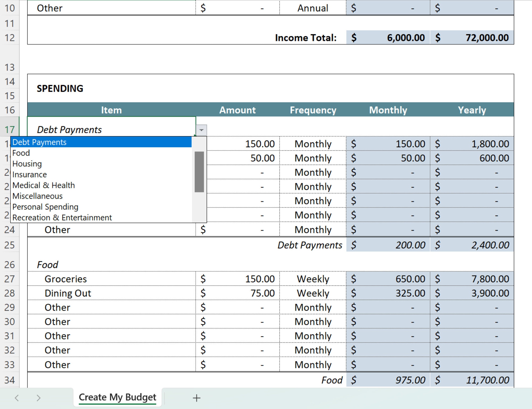This screenshot has height=409, width=532.
Task: Click row header 16 to select header row
Action: click(x=10, y=110)
